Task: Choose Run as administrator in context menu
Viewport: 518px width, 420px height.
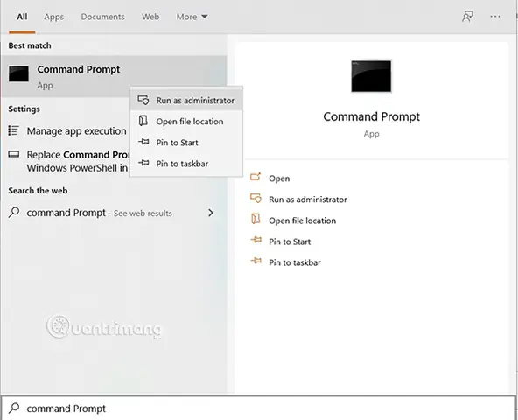Action: 186,100
